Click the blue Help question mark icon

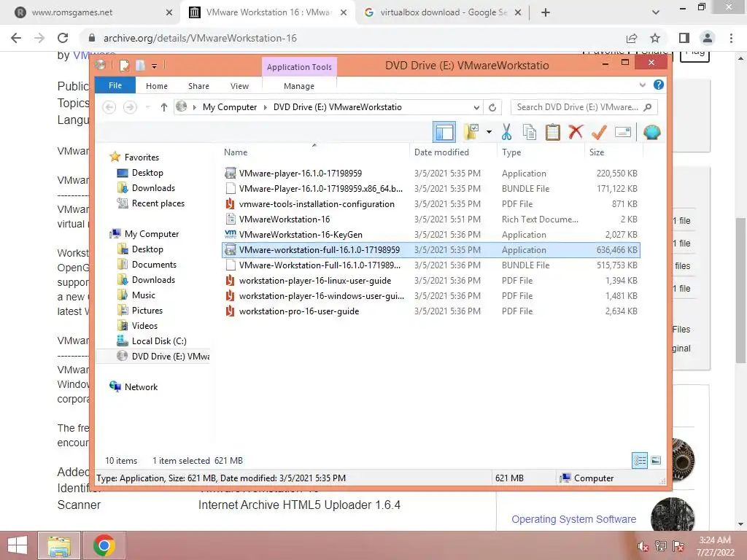(659, 85)
